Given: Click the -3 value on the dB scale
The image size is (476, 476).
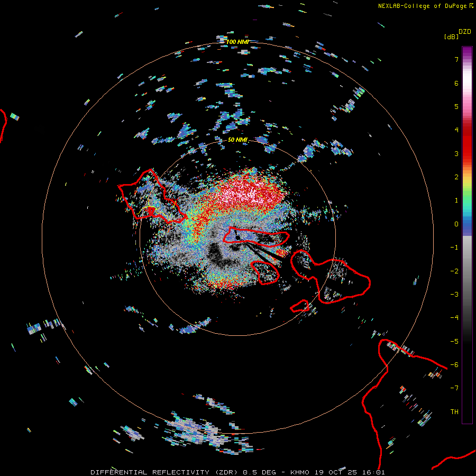Looking at the screenshot, I should pos(454,295).
